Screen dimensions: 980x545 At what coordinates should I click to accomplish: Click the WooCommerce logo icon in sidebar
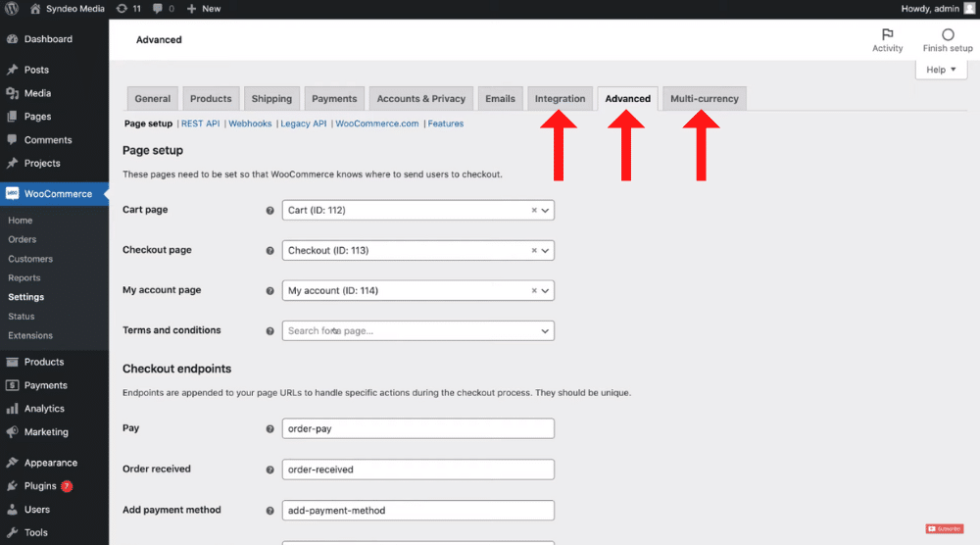12,194
